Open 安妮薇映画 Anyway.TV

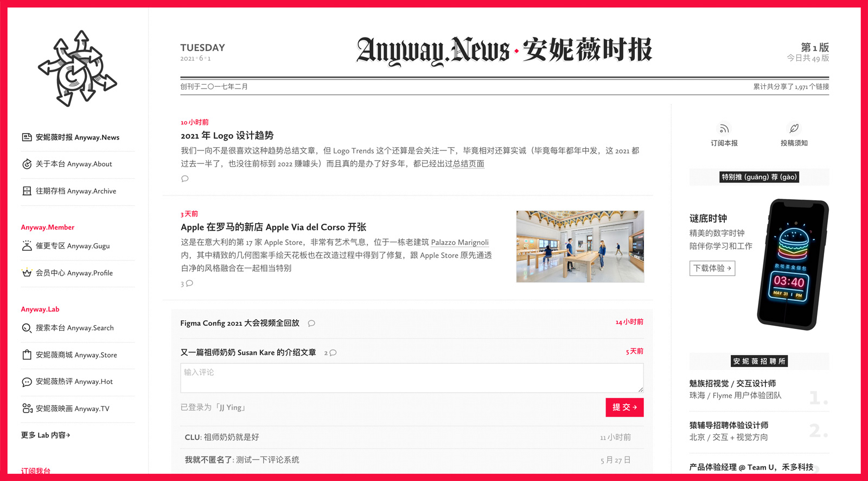[73, 409]
